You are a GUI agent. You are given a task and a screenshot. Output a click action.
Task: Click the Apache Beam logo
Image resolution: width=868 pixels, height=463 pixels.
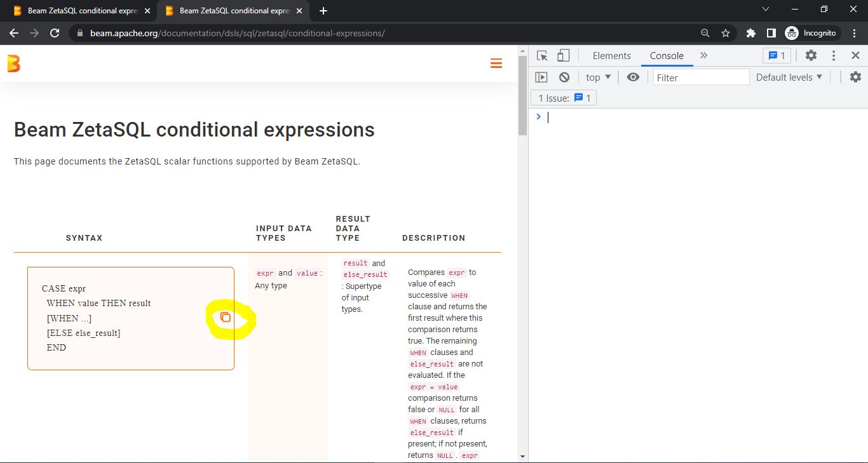(14, 64)
